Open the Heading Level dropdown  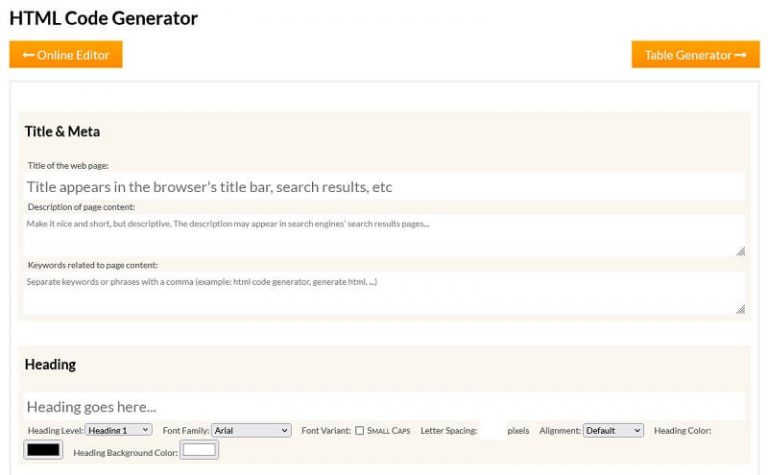(118, 430)
